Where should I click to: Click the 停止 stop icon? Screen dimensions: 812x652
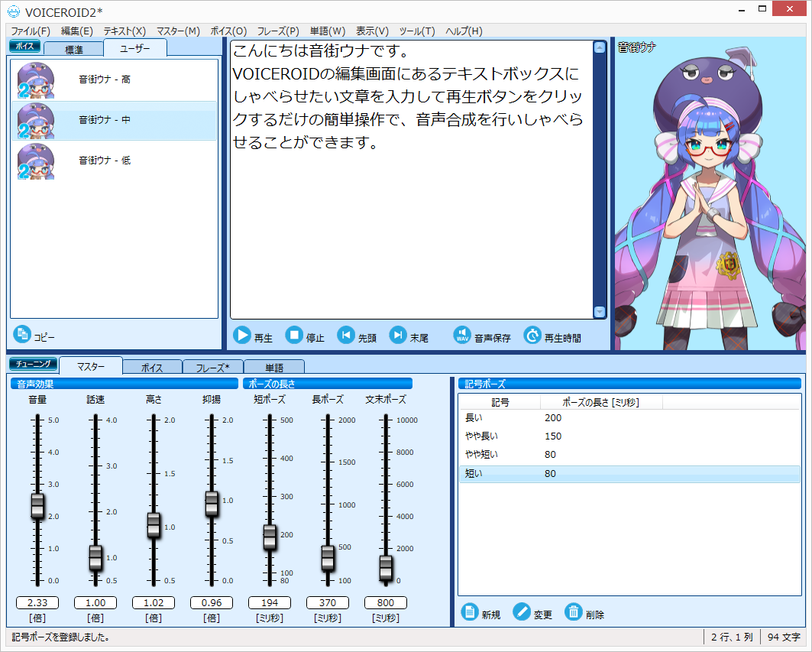294,336
